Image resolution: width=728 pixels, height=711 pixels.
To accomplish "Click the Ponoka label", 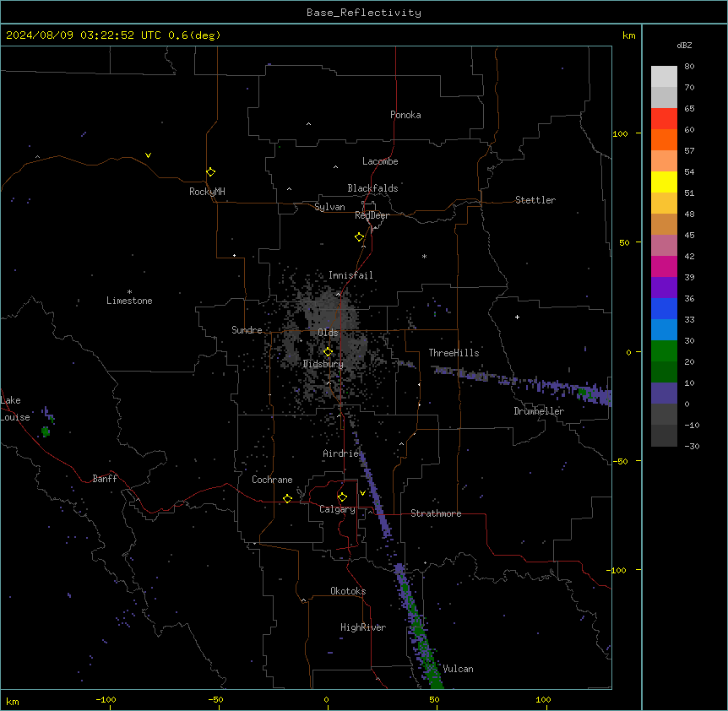I will [x=405, y=115].
